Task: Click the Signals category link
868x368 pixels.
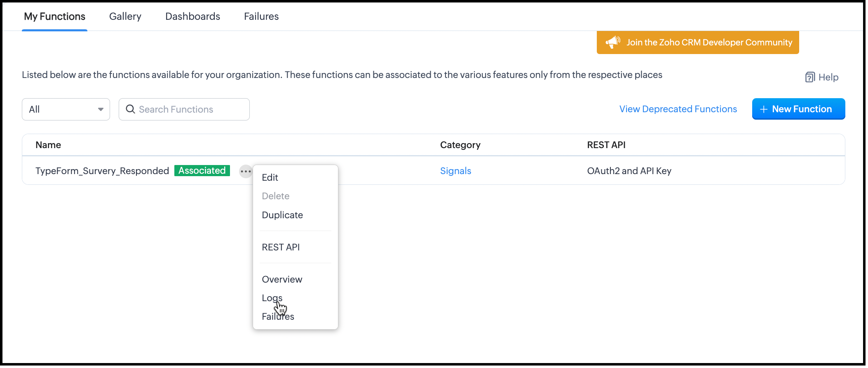Action: 455,171
